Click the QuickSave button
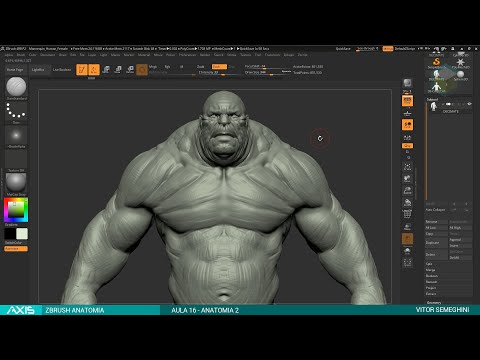Viewport: 480px width, 360px height. click(343, 49)
